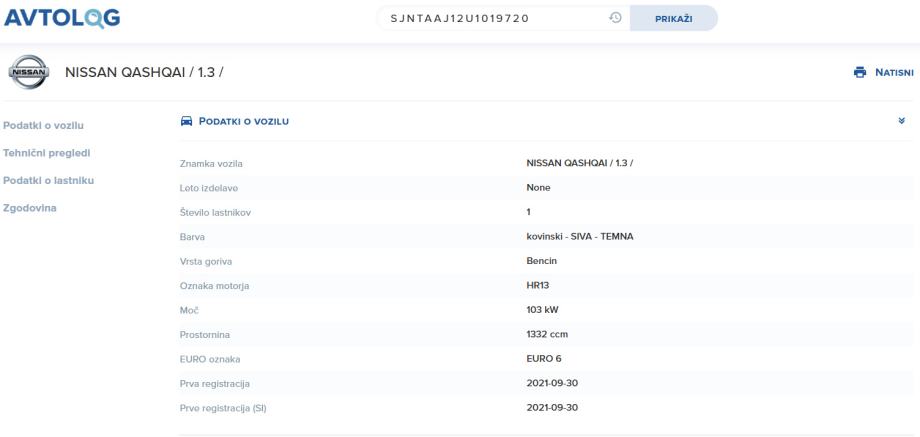Go to Zgodovina in sidebar
920x437 pixels.
point(30,208)
